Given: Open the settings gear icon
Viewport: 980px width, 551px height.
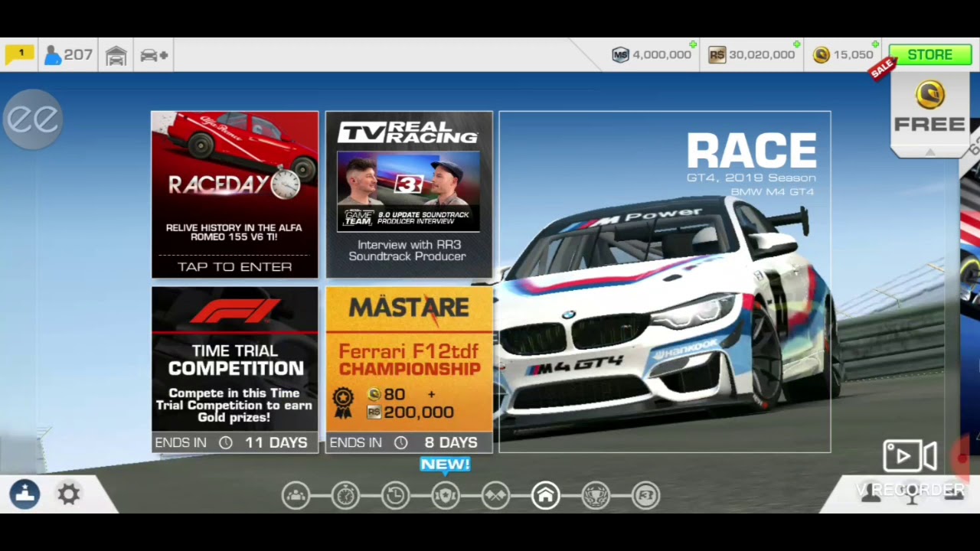Looking at the screenshot, I should [x=69, y=494].
